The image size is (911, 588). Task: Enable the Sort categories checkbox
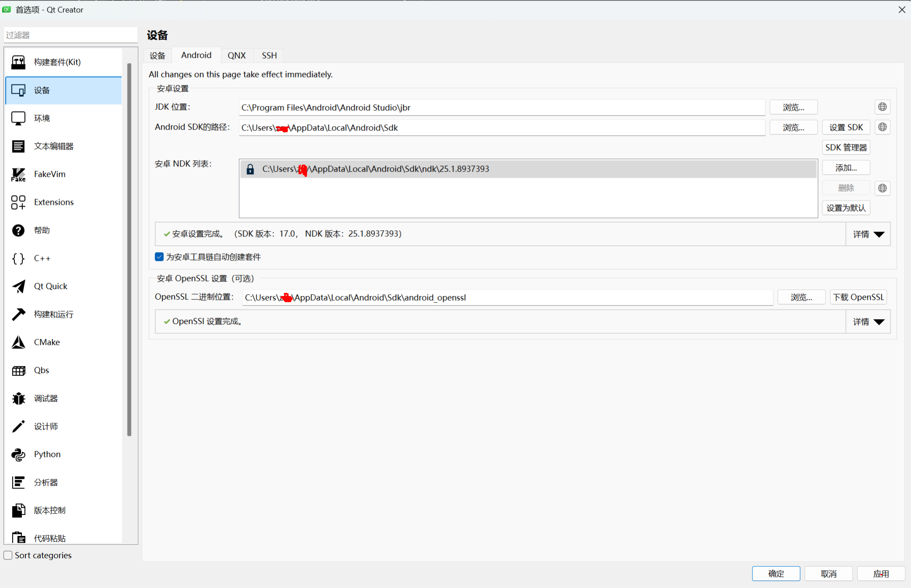8,555
